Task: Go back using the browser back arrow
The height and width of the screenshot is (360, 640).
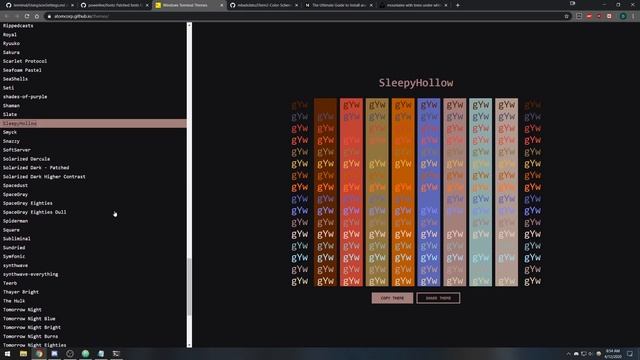Action: pyautogui.click(x=7, y=16)
